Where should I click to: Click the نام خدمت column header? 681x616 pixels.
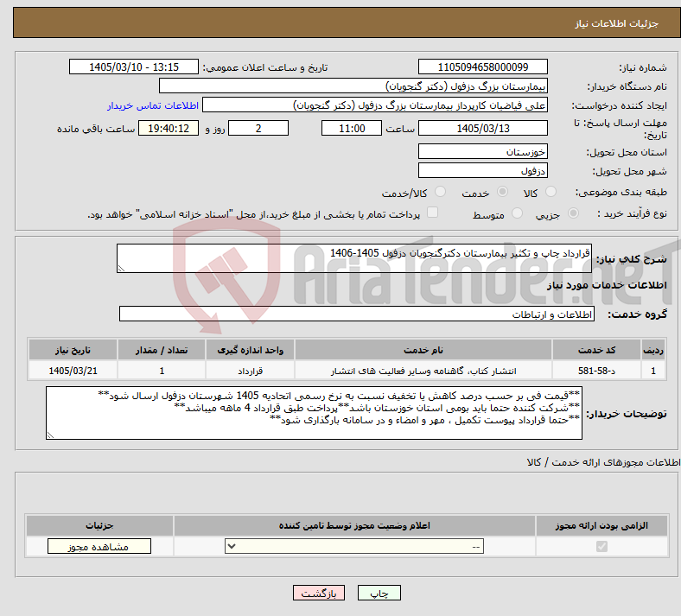tap(423, 350)
